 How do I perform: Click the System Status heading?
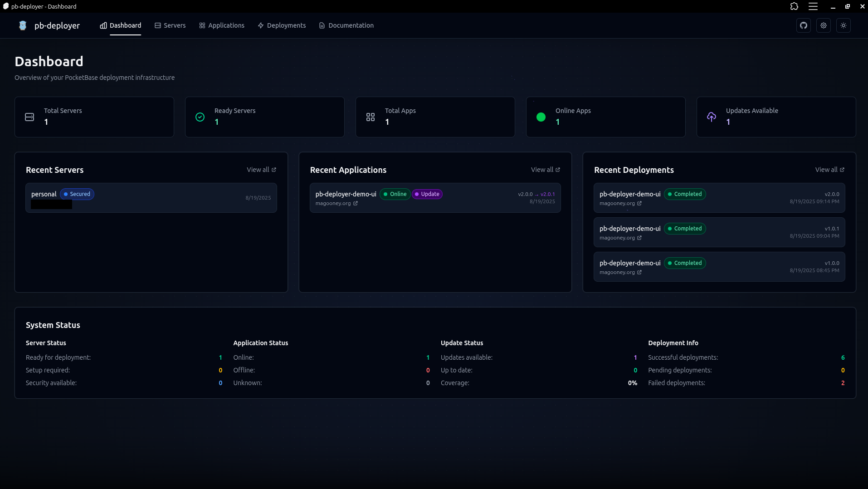[53, 325]
